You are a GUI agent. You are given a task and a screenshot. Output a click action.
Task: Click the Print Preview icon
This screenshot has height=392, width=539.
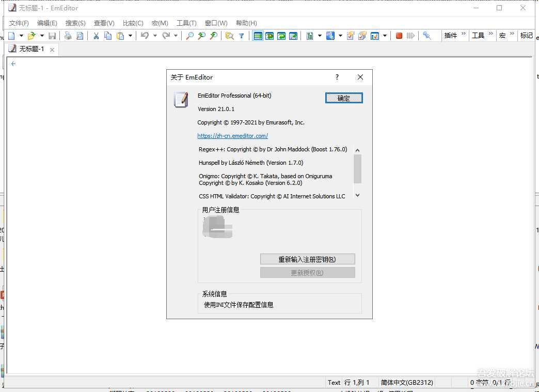[x=80, y=36]
